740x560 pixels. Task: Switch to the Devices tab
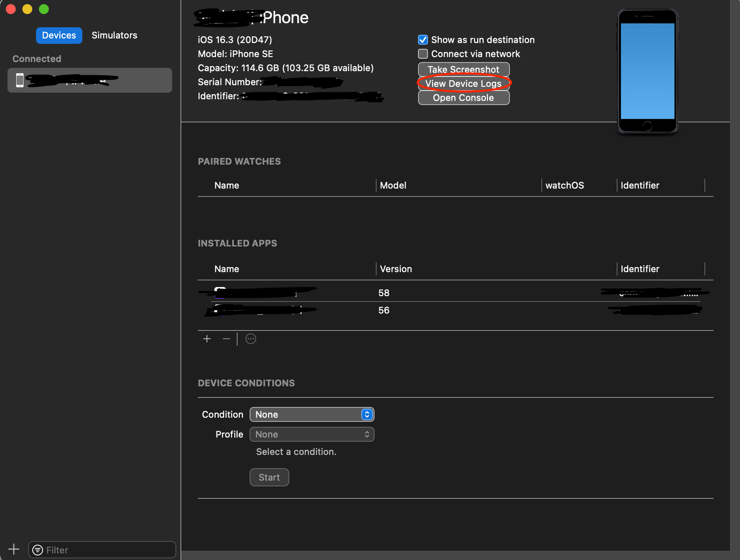coord(59,36)
